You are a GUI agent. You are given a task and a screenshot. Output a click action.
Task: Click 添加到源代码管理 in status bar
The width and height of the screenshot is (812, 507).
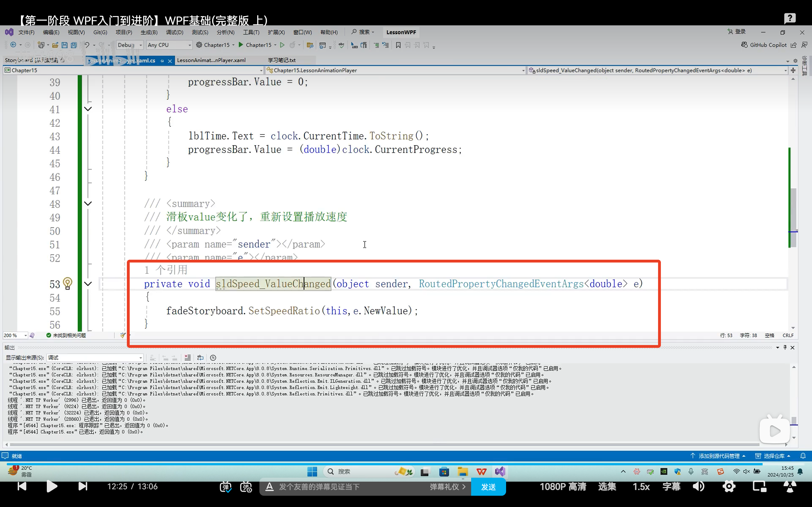[x=718, y=456]
